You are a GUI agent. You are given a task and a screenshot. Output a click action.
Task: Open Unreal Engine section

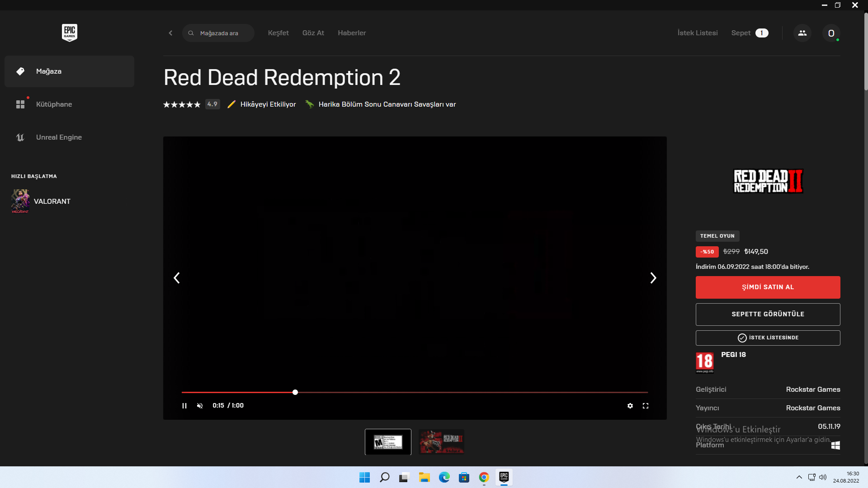pyautogui.click(x=59, y=137)
